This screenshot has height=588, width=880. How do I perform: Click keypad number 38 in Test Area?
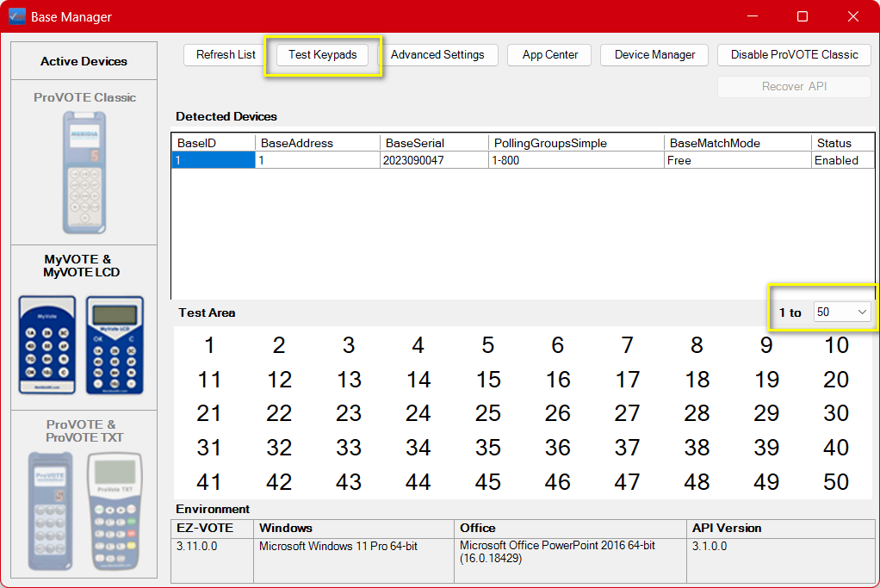pos(697,448)
